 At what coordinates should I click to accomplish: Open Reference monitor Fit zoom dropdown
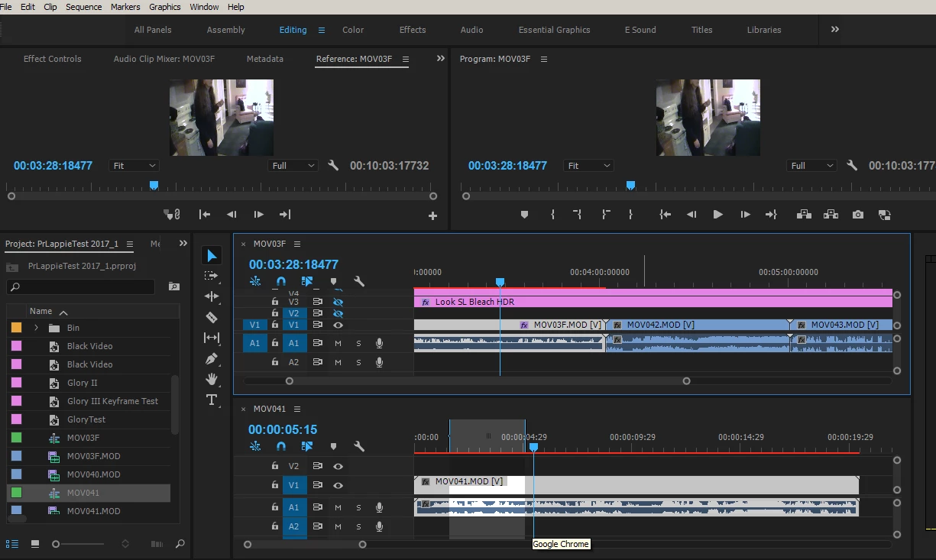[x=134, y=166]
